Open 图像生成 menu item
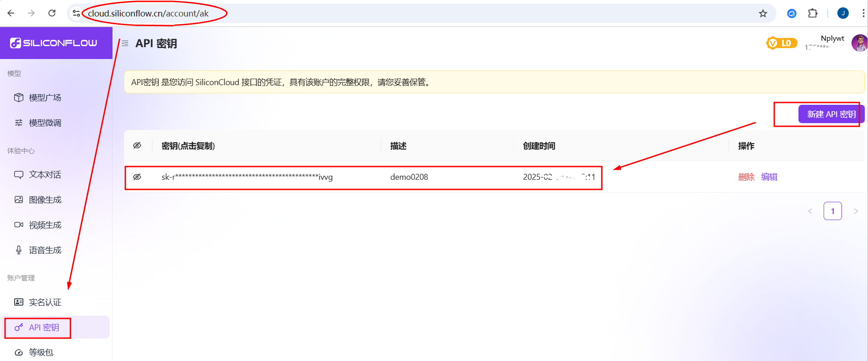 pyautogui.click(x=56, y=199)
